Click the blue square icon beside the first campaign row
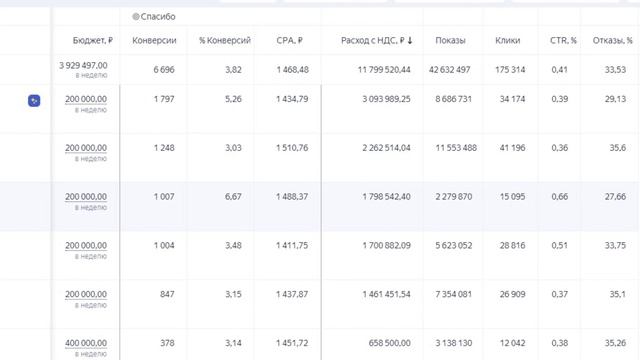 click(x=34, y=100)
